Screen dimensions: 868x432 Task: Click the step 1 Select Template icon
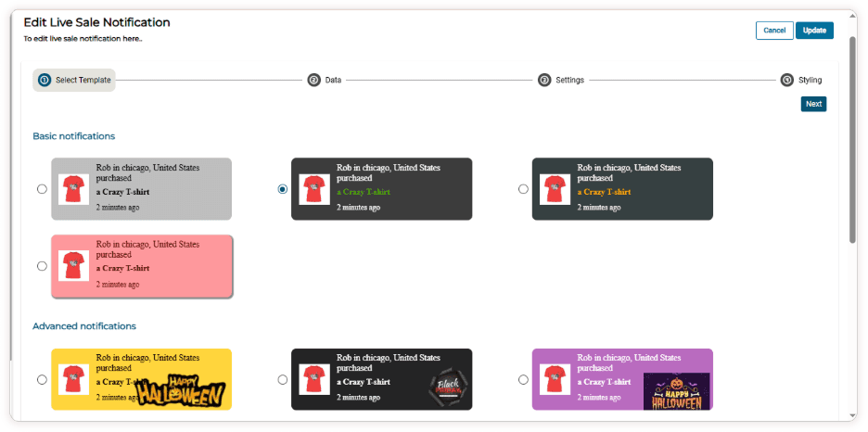tap(44, 81)
